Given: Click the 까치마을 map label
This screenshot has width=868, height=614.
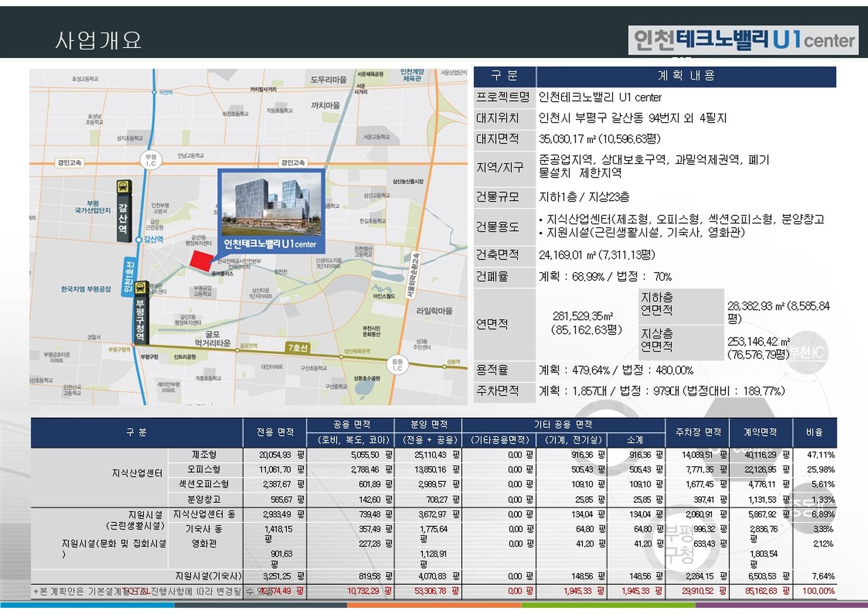Looking at the screenshot, I should coord(325,105).
